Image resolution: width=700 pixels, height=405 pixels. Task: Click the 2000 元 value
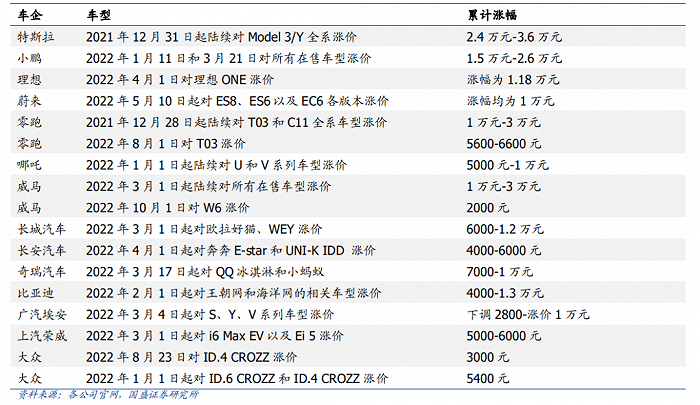click(x=488, y=208)
